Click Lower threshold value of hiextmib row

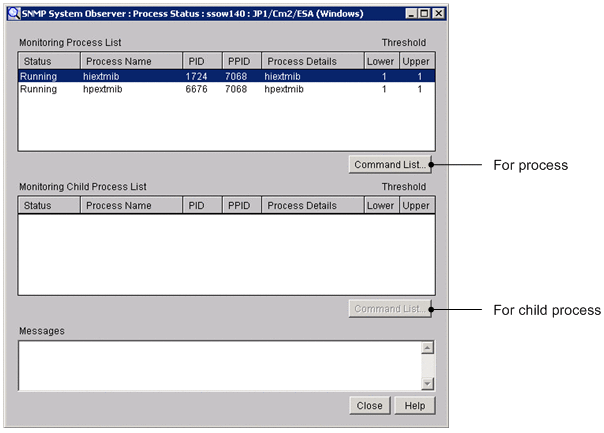(x=384, y=76)
